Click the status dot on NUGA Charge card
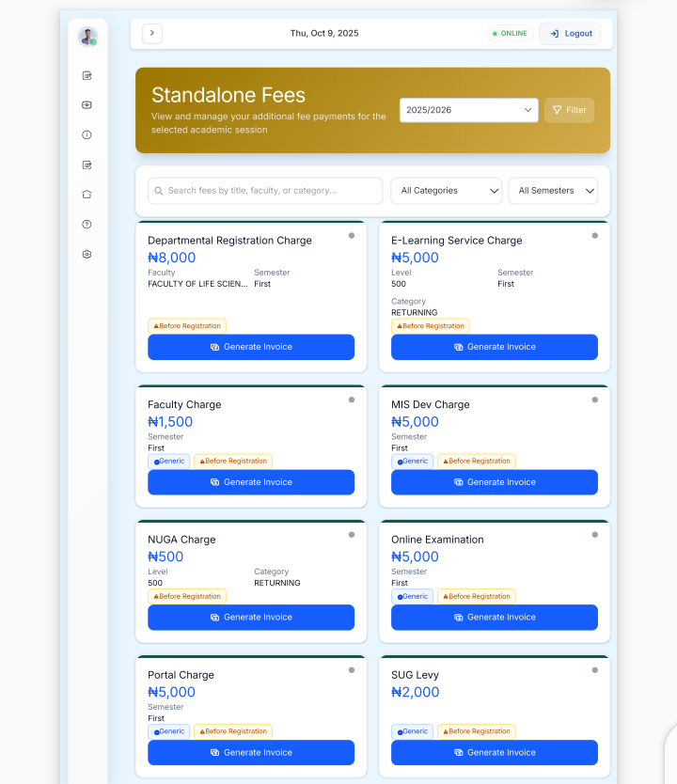 click(352, 535)
